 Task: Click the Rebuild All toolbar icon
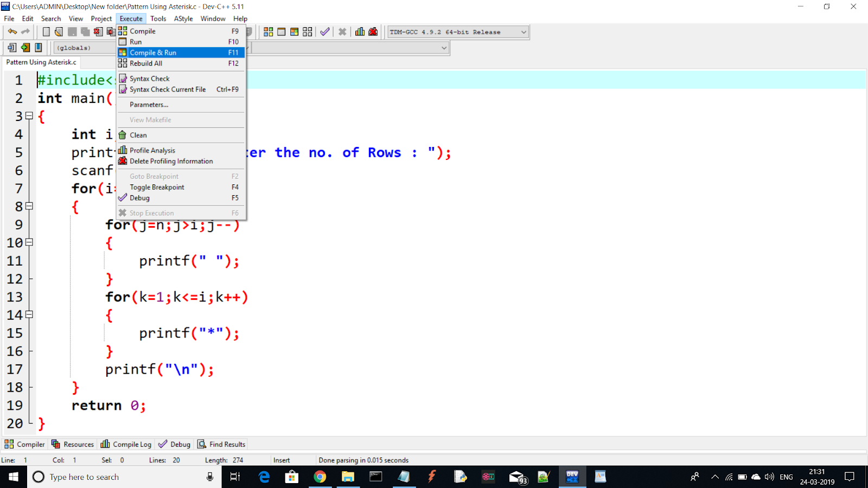tap(308, 32)
